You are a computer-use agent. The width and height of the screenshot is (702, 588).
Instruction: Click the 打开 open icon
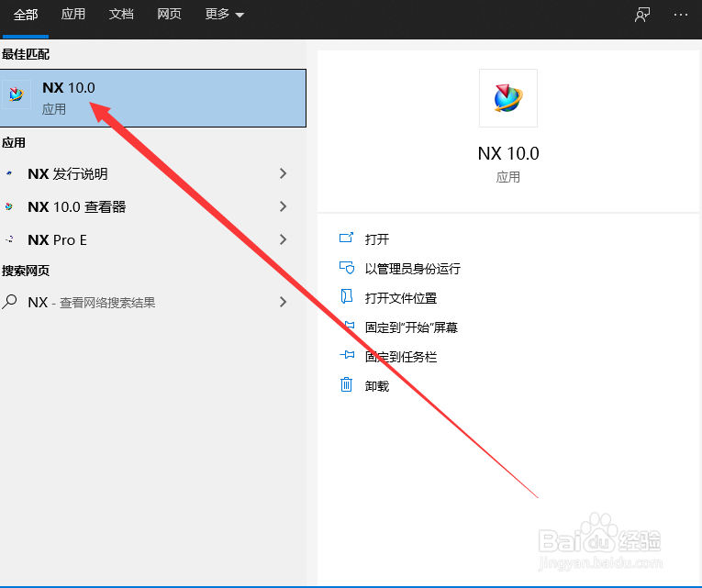pos(347,239)
